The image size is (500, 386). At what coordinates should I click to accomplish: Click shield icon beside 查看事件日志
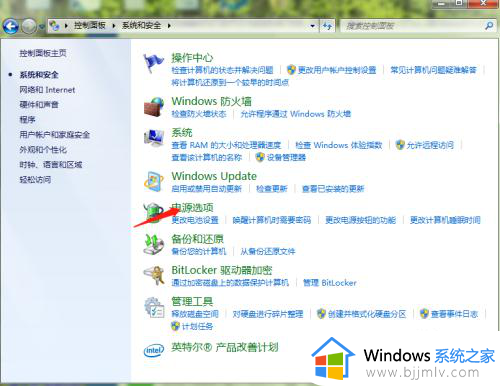424,314
